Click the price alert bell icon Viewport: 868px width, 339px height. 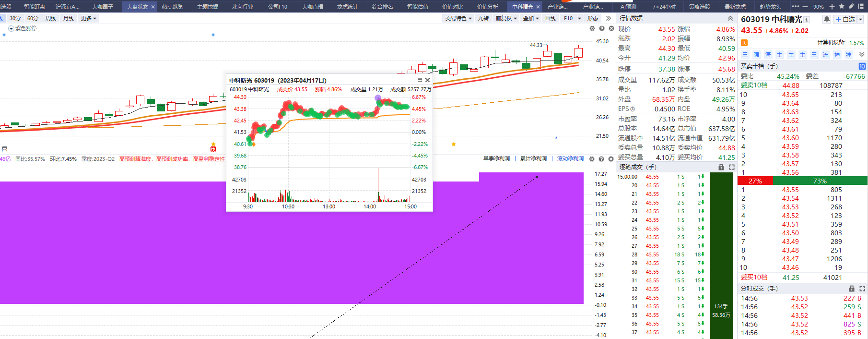pos(827,19)
